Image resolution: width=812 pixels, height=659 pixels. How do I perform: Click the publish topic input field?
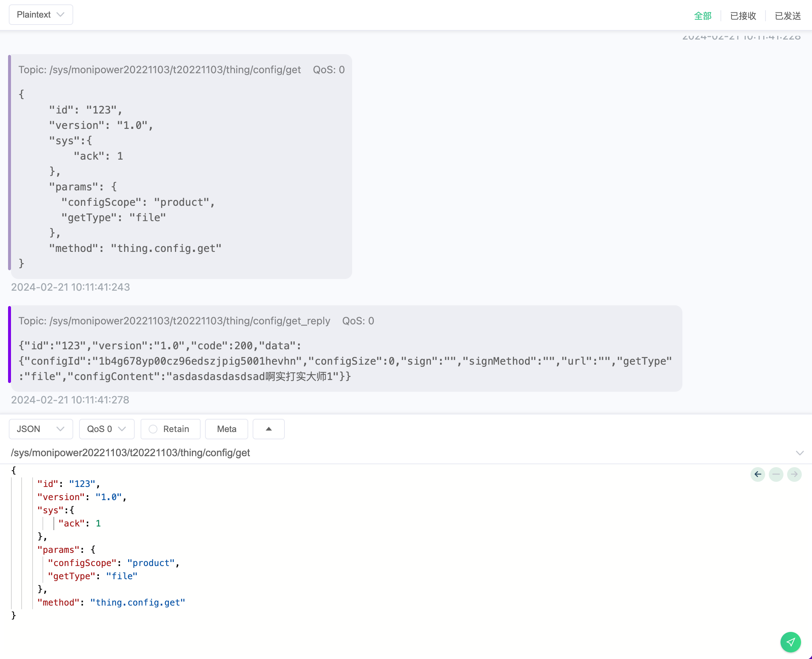pos(399,453)
